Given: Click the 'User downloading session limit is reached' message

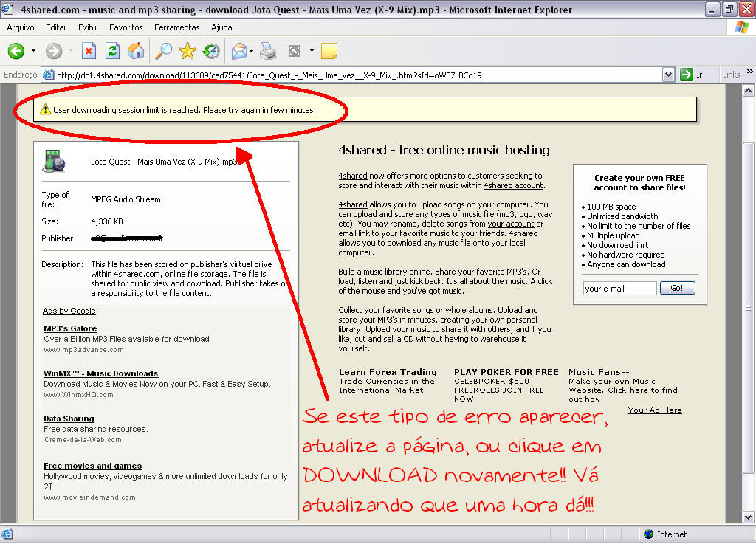Looking at the screenshot, I should click(185, 110).
